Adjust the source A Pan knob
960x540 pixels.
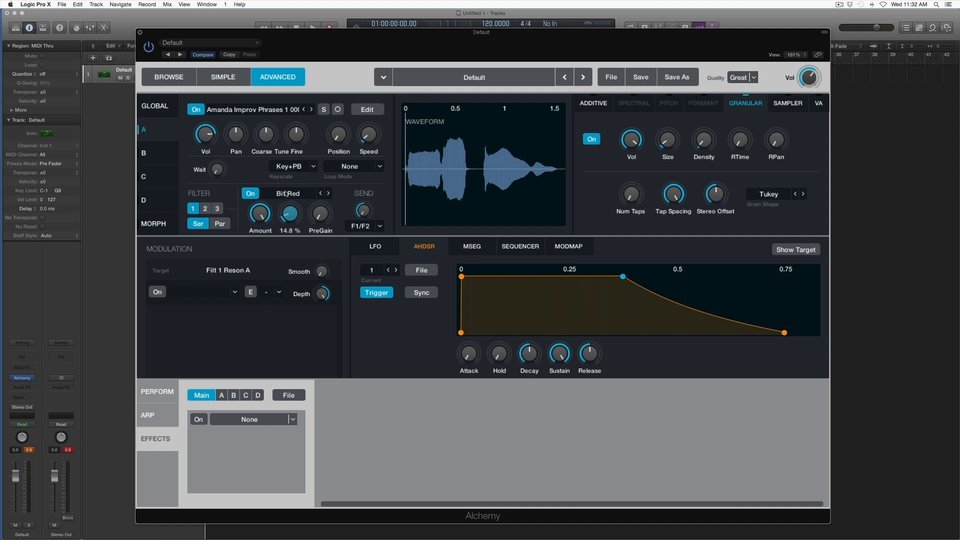[235, 134]
